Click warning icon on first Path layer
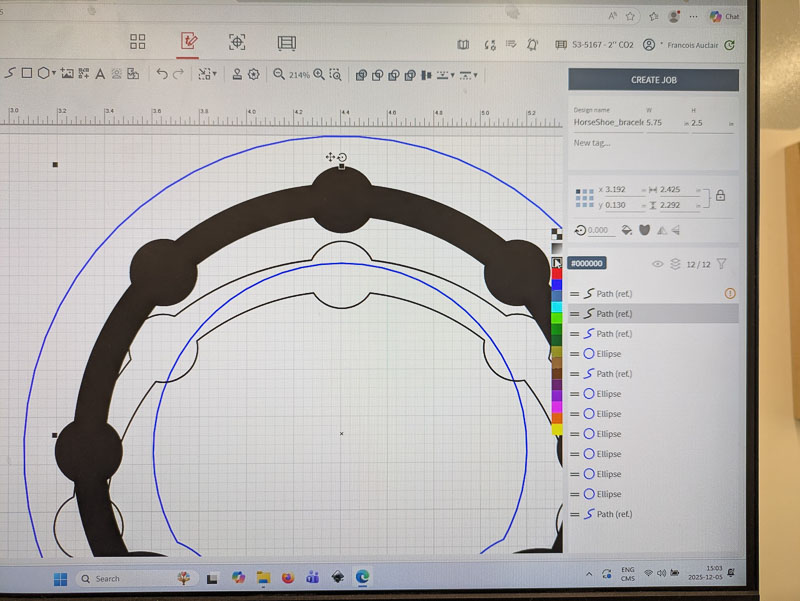This screenshot has width=800, height=601. tap(730, 293)
